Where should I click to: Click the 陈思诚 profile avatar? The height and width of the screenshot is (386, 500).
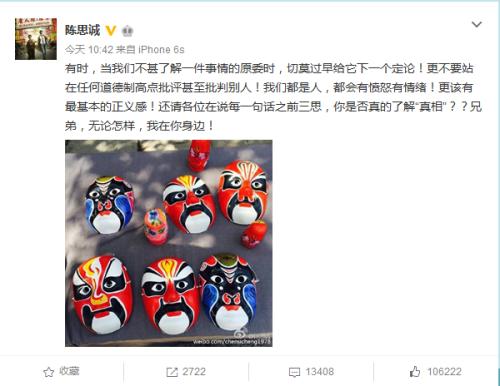tap(36, 39)
